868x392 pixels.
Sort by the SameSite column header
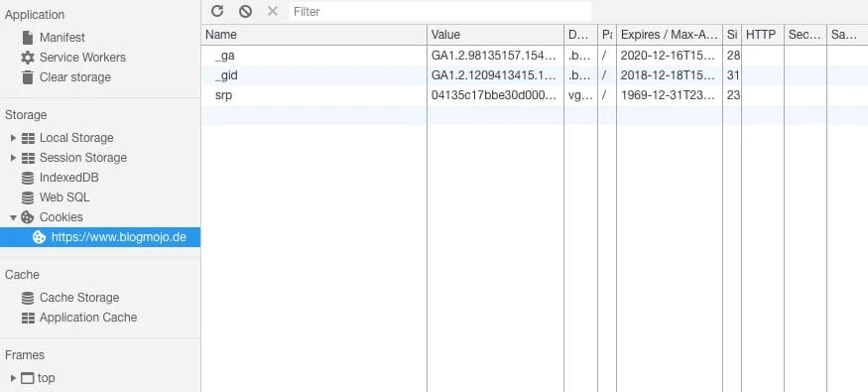847,35
